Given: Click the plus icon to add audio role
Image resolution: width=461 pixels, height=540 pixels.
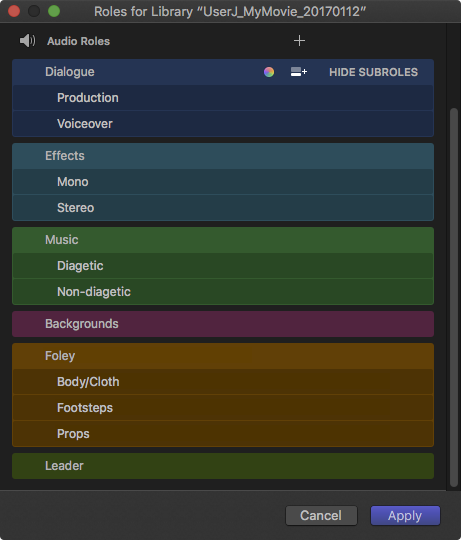Looking at the screenshot, I should pyautogui.click(x=299, y=41).
